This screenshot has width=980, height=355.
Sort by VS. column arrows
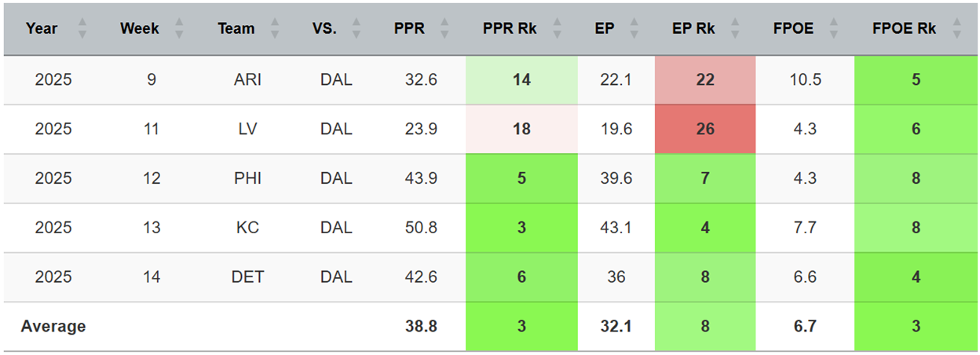tap(357, 29)
